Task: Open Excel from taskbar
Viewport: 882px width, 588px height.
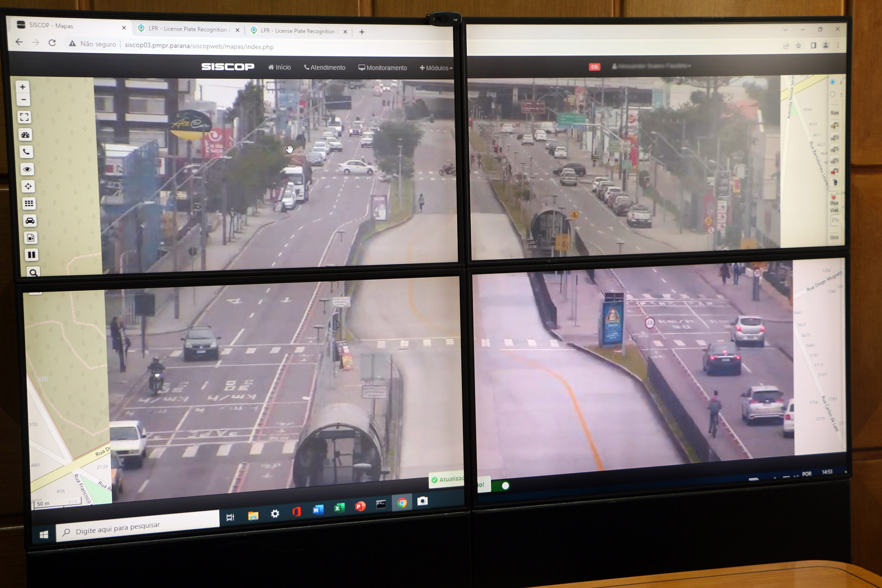Action: point(339,508)
